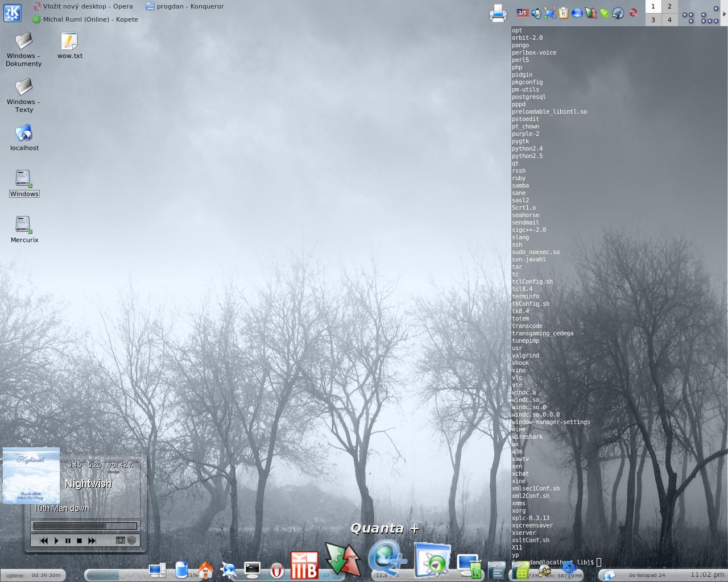
Task: Switch to virtual desktop 4
Action: click(669, 19)
